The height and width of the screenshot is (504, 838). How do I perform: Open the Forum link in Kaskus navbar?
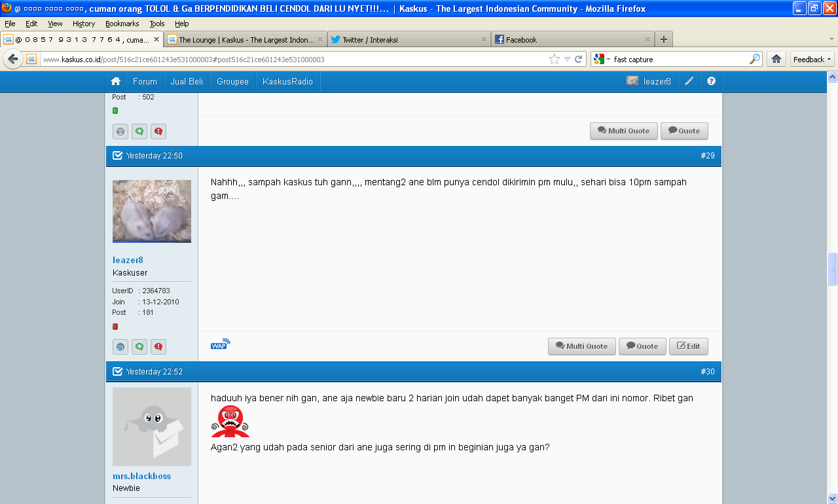[x=145, y=81]
